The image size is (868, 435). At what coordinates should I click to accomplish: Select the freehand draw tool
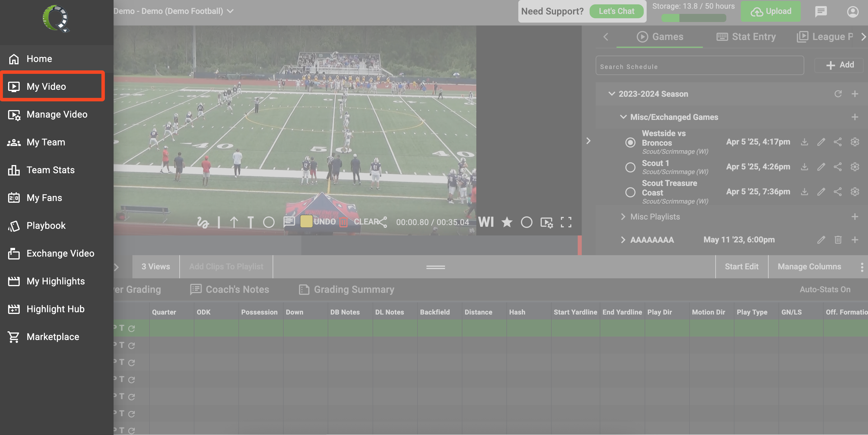203,222
